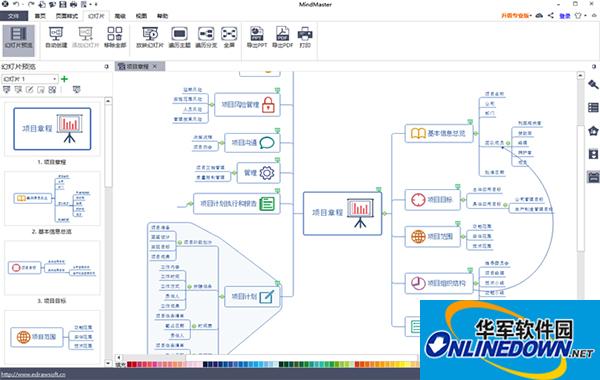Open the format brush panel on right sidebar
Image resolution: width=600 pixels, height=380 pixels.
click(x=593, y=85)
